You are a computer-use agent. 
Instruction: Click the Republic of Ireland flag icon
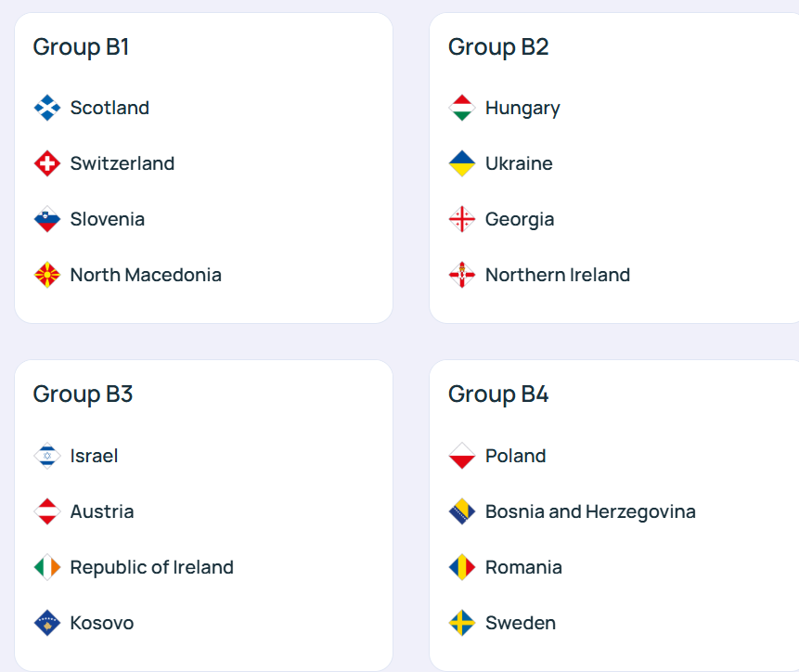[x=47, y=567]
